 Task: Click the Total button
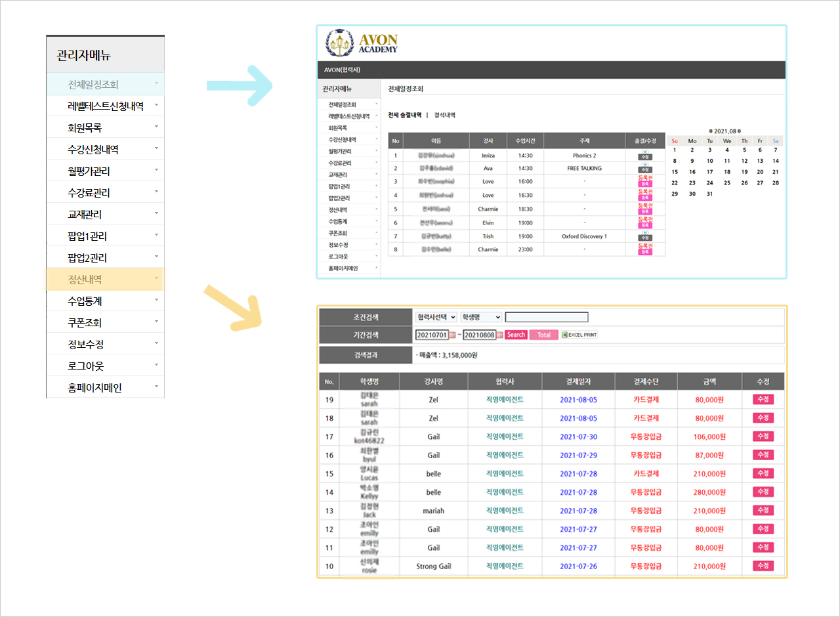(543, 335)
